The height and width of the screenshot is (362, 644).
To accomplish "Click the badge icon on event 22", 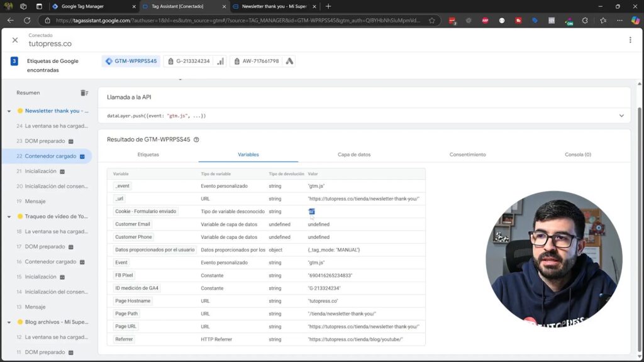I will pyautogui.click(x=82, y=156).
